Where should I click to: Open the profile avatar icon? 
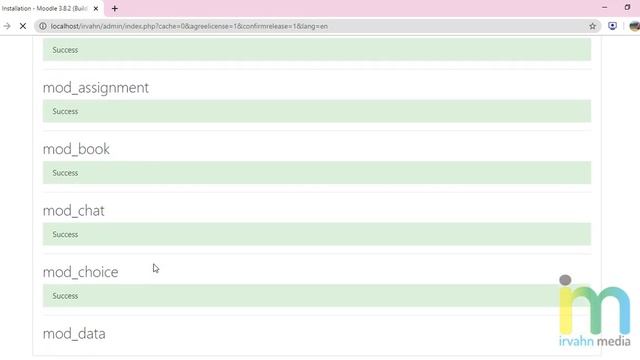[x=635, y=26]
